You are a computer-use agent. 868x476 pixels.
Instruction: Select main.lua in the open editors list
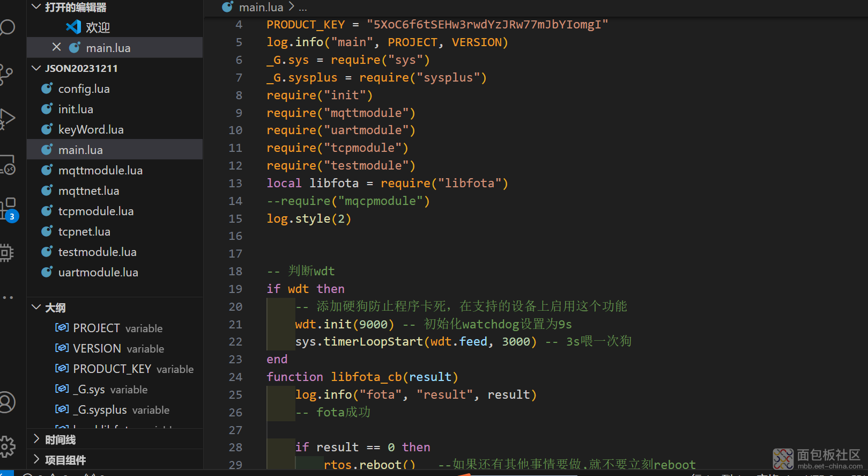pos(115,48)
